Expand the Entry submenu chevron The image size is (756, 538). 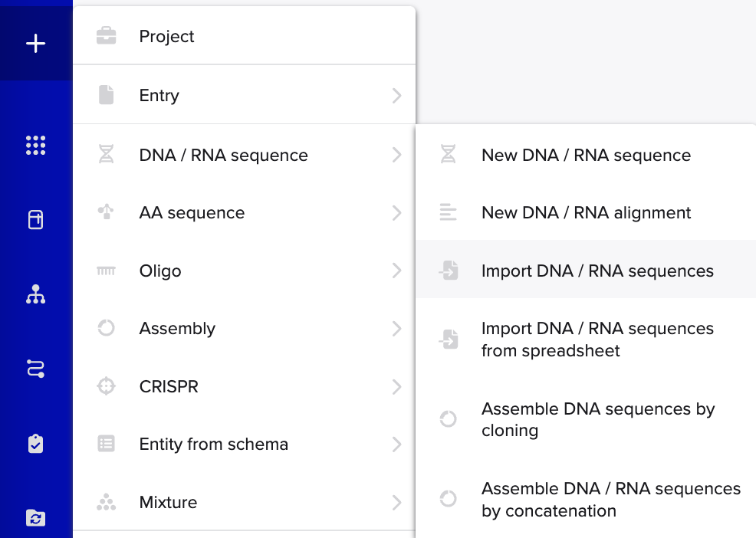(x=397, y=96)
